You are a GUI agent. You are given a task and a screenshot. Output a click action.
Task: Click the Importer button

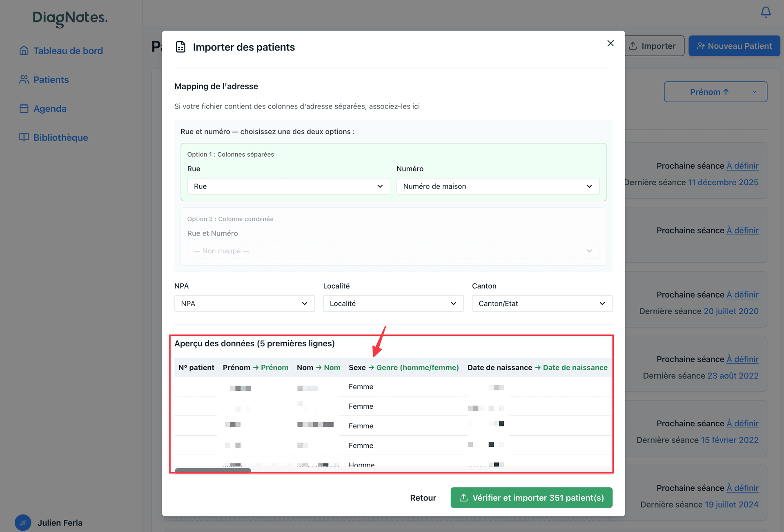pos(654,46)
